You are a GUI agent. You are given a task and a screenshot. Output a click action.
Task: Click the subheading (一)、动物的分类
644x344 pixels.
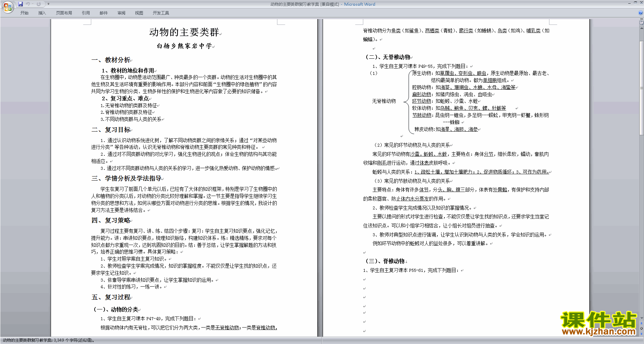pyautogui.click(x=116, y=309)
